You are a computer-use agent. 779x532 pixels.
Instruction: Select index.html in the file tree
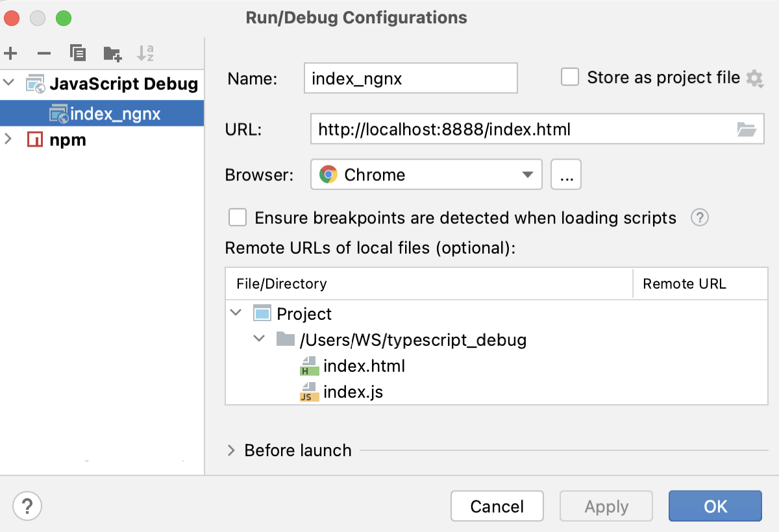(364, 365)
